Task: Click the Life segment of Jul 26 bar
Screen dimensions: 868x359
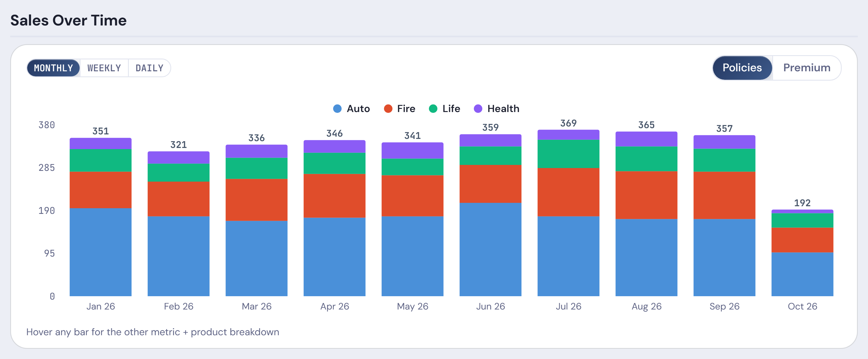Action: [x=568, y=154]
